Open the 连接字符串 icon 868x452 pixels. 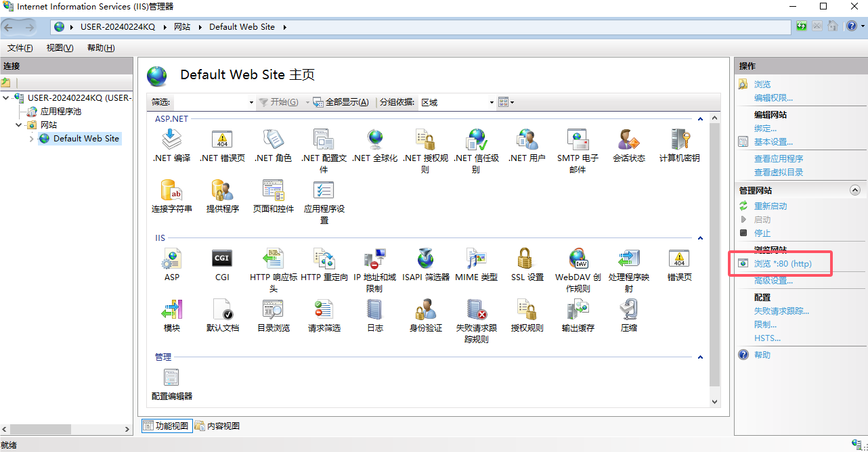[x=171, y=191]
